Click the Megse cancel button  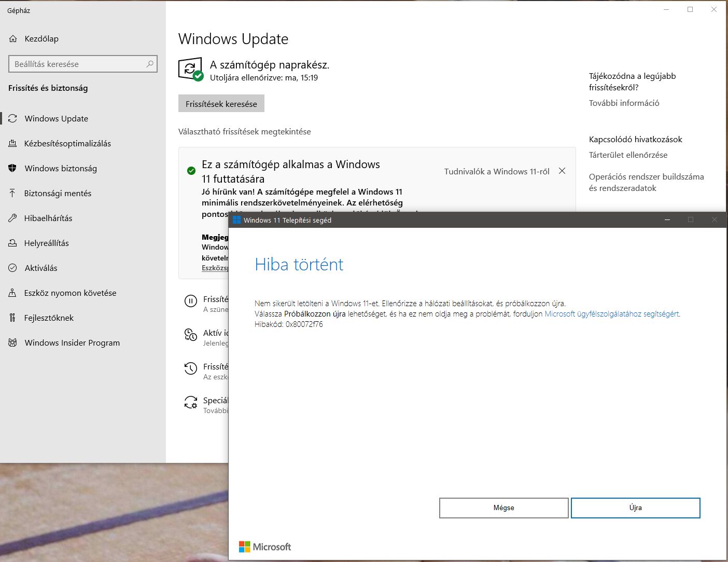504,508
